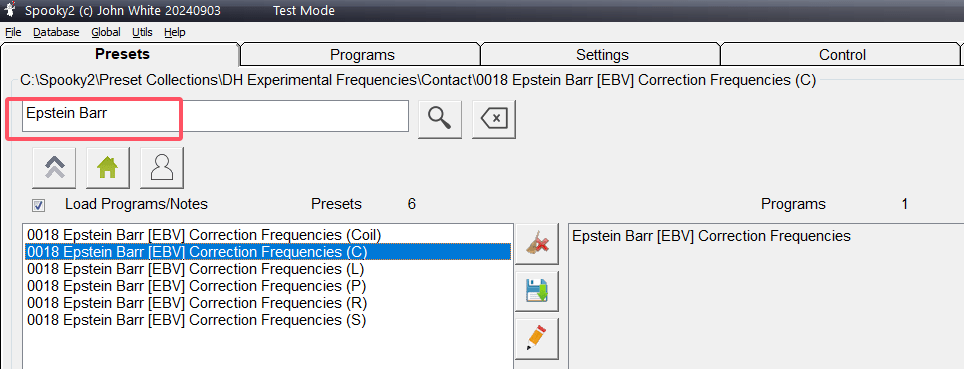This screenshot has width=964, height=369.
Task: Open the Database menu
Action: click(56, 32)
